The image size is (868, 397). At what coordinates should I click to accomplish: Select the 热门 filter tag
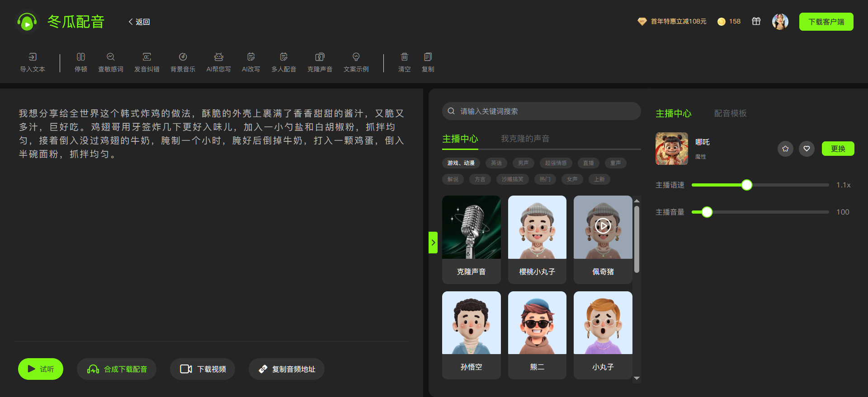click(545, 179)
